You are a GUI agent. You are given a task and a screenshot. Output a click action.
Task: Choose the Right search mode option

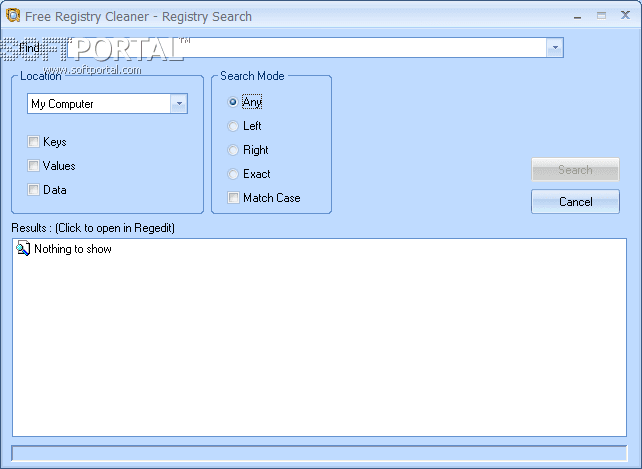(233, 150)
